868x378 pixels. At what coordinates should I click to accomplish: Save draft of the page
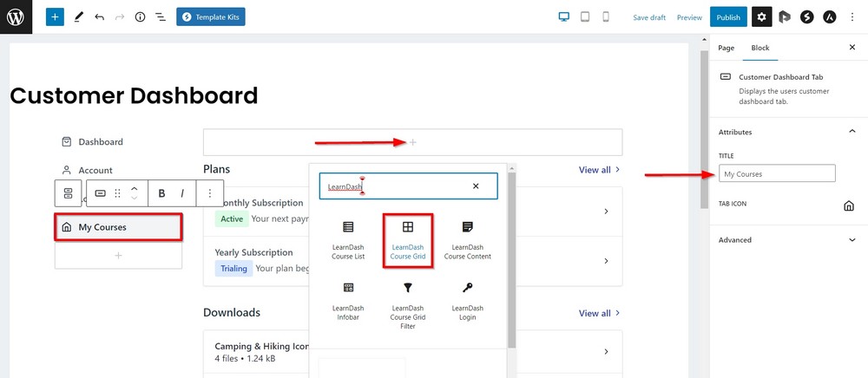tap(649, 17)
